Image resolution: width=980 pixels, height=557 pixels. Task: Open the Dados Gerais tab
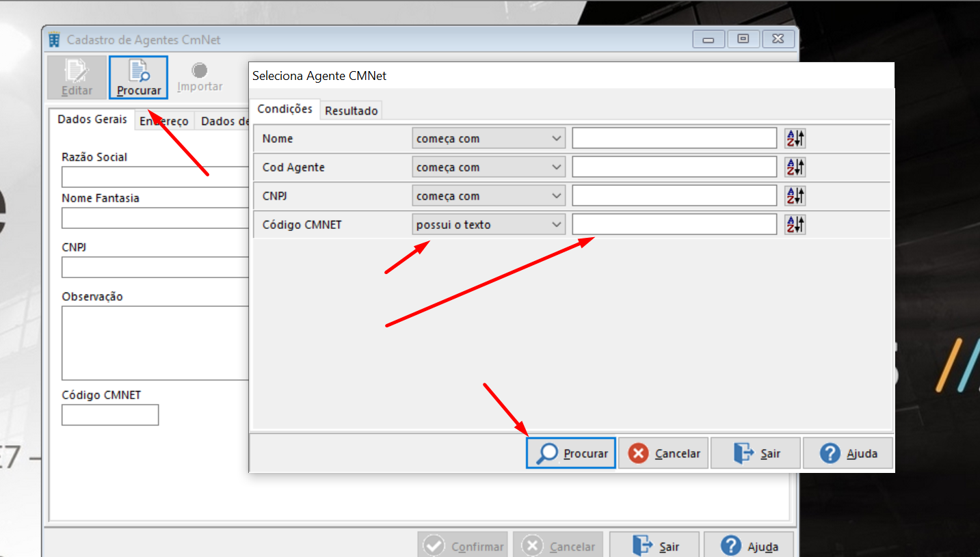point(92,120)
